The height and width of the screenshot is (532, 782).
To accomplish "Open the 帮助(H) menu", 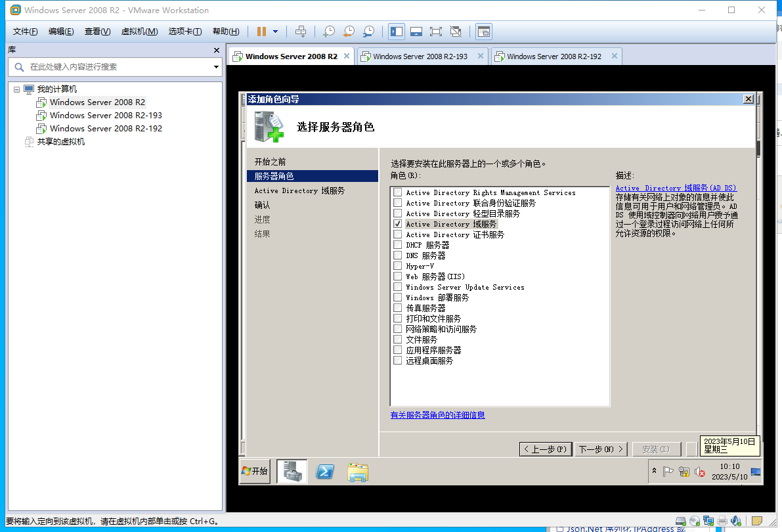I will tap(226, 32).
